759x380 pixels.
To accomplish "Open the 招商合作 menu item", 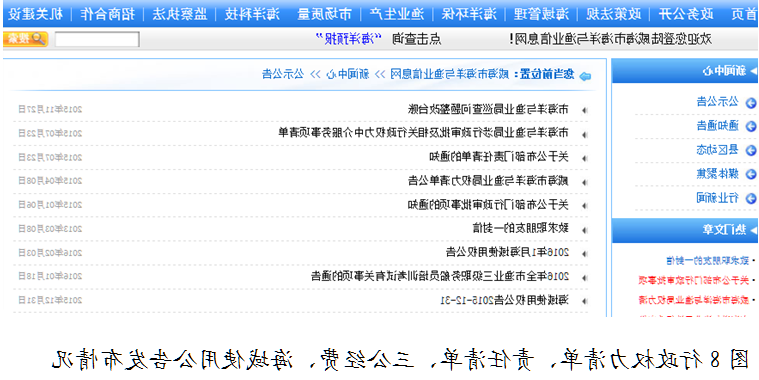I will point(107,15).
